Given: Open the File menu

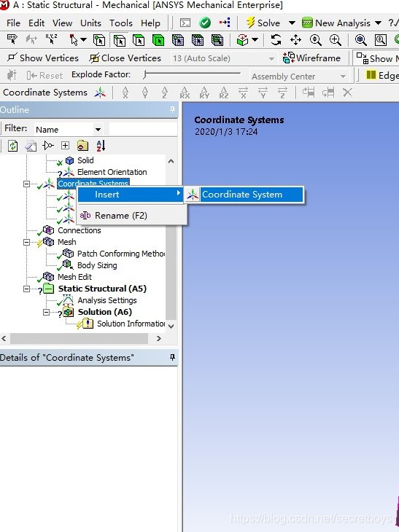Looking at the screenshot, I should point(13,23).
